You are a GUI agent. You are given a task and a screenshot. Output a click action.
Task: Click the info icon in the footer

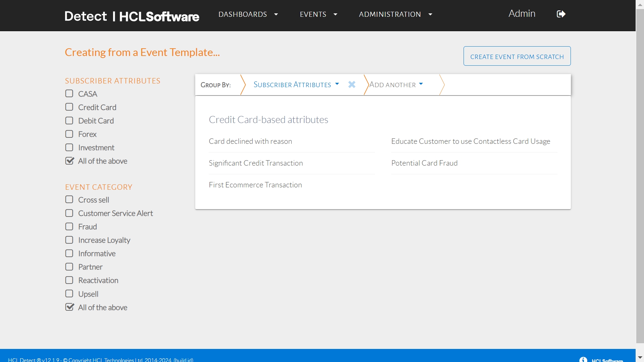pos(583,359)
